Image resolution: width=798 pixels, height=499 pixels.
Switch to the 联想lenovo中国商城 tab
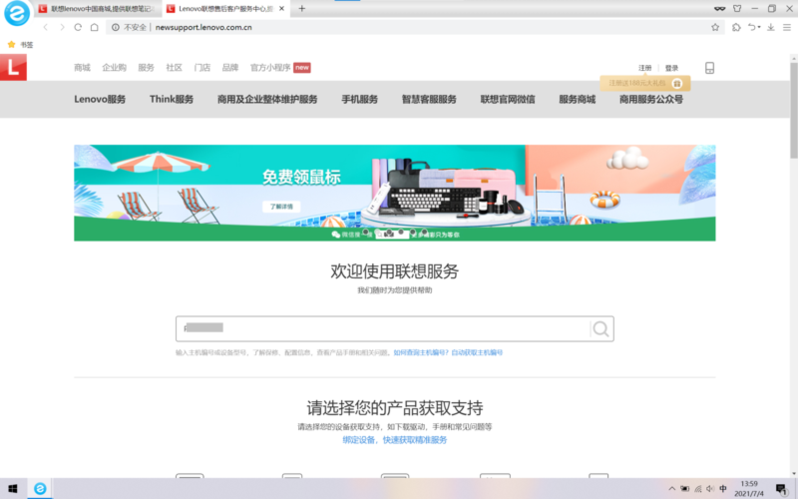point(95,8)
